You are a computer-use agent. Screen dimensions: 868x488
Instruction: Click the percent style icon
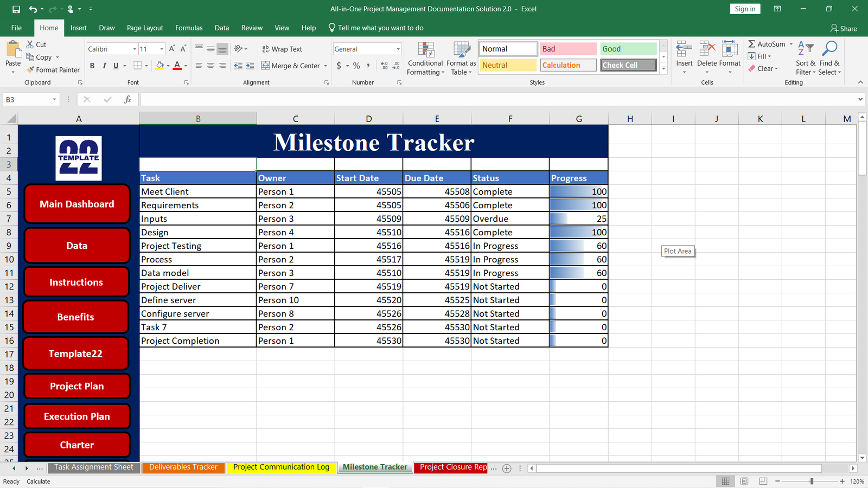point(356,66)
